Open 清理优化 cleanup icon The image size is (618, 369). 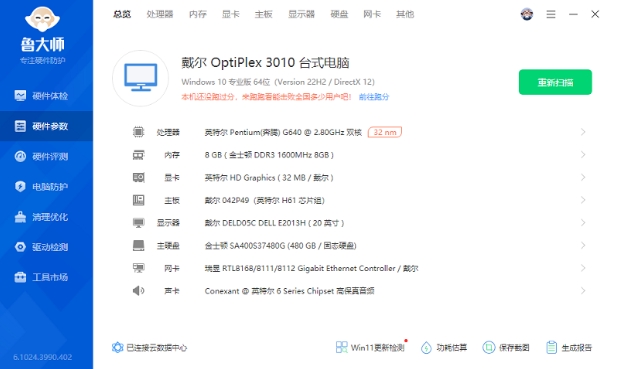(x=20, y=217)
